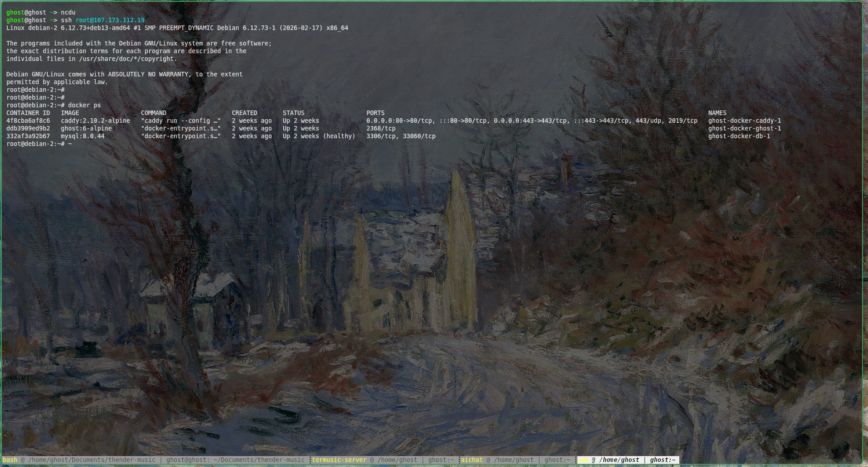Image resolution: width=868 pixels, height=467 pixels.
Task: Click the ghost-docker-db-1 container name
Action: click(739, 136)
